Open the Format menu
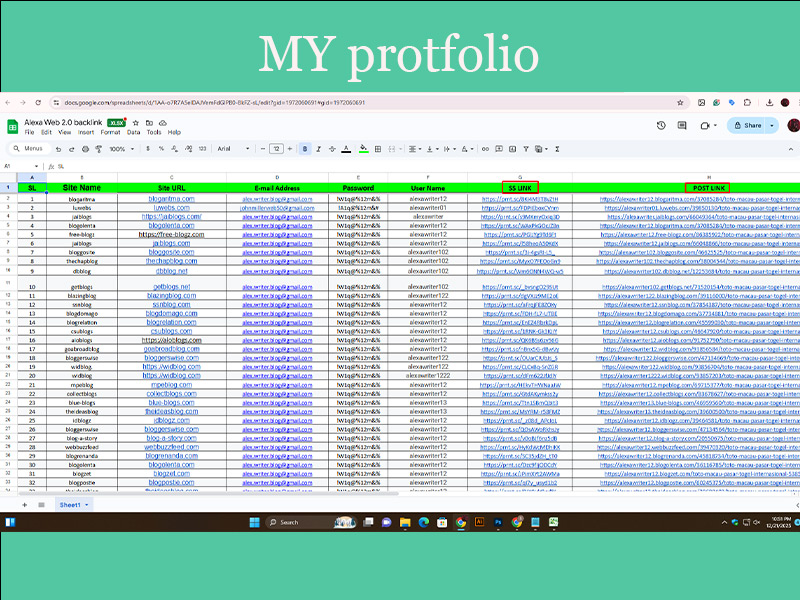 pyautogui.click(x=110, y=132)
